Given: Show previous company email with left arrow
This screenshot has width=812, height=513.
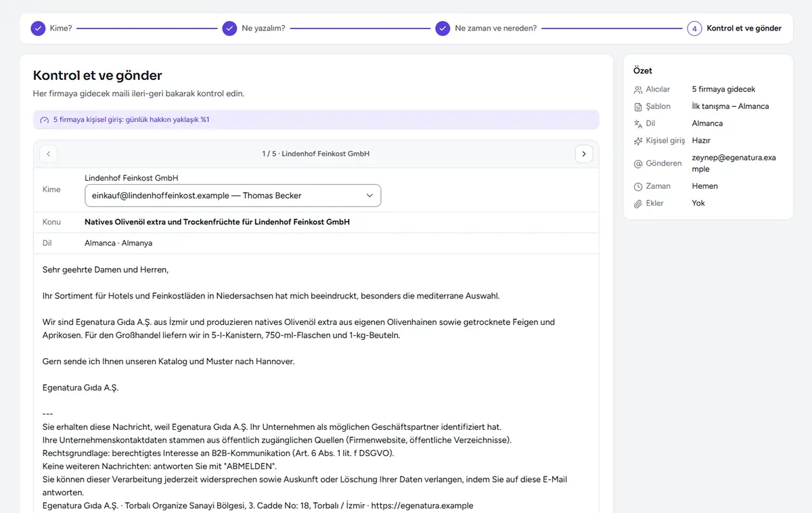Looking at the screenshot, I should tap(48, 154).
